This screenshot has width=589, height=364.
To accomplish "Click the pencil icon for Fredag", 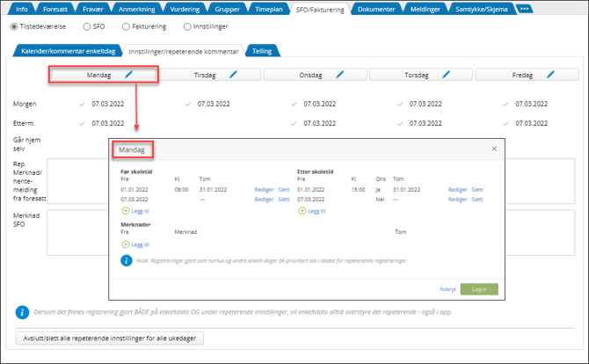I will [551, 75].
